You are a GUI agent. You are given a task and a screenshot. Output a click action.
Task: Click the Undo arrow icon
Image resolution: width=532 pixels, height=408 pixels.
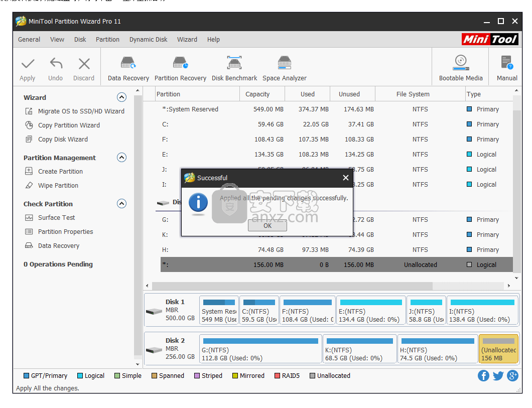pyautogui.click(x=56, y=63)
